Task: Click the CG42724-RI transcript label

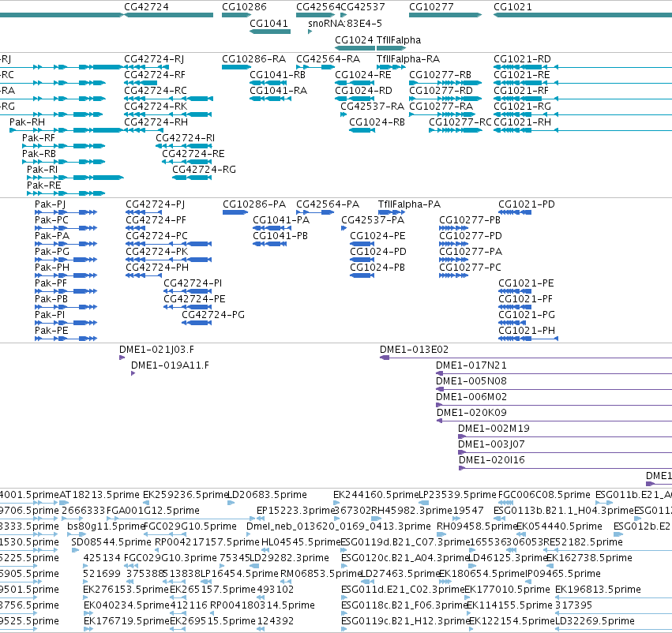Action: (185, 138)
